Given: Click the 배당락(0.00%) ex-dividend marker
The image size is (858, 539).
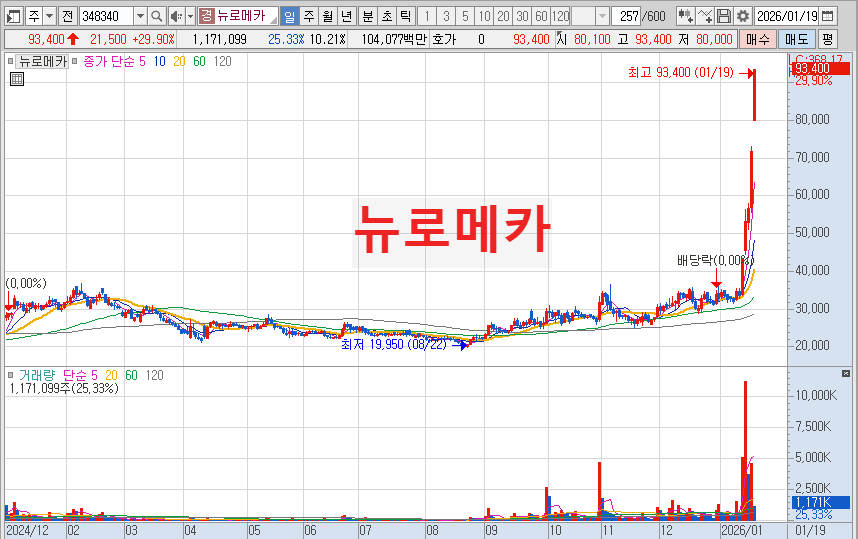Looking at the screenshot, I should click(x=715, y=260).
